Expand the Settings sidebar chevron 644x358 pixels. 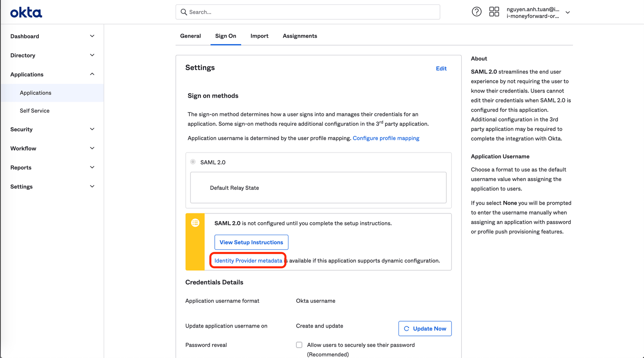tap(92, 186)
